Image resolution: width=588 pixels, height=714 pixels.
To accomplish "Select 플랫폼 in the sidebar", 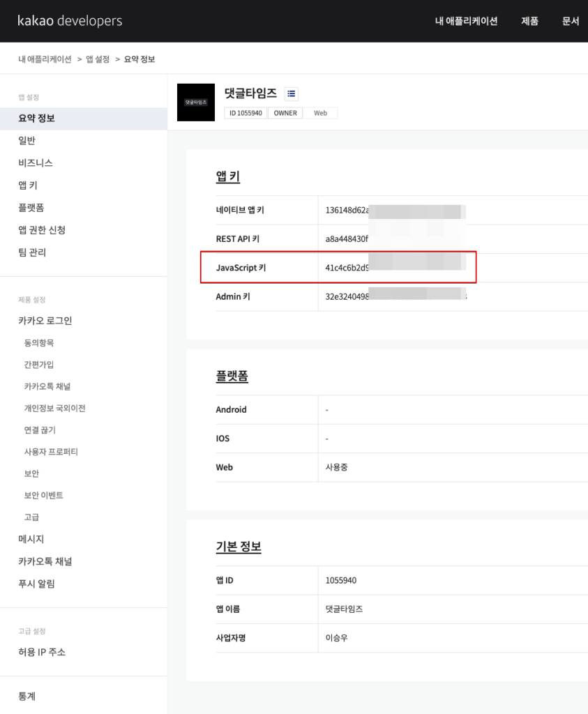I will [x=31, y=208].
